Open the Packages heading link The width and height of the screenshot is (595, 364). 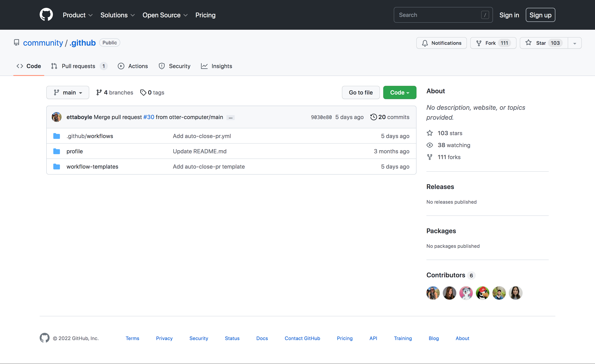[441, 231]
